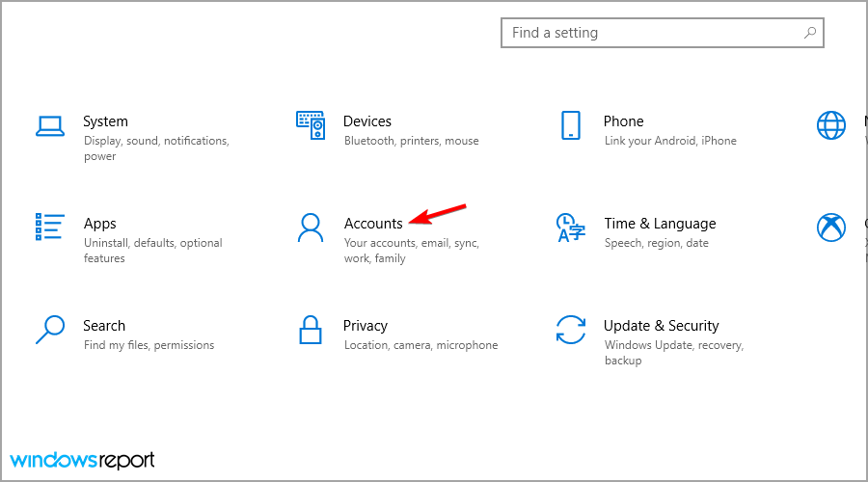The image size is (868, 482).
Task: Click the System laptop icon
Action: tap(50, 125)
